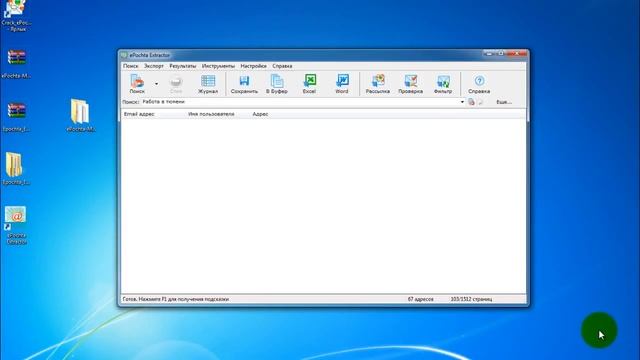Image resolution: width=640 pixels, height=360 pixels.
Task: Copy results using the В Буфер icon
Action: [x=277, y=84]
